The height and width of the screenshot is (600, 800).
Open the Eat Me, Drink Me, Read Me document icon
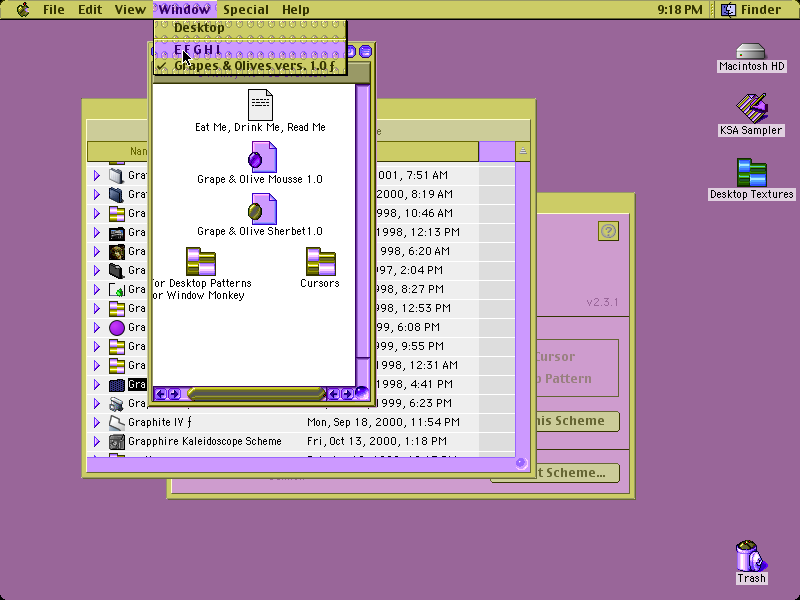point(260,105)
